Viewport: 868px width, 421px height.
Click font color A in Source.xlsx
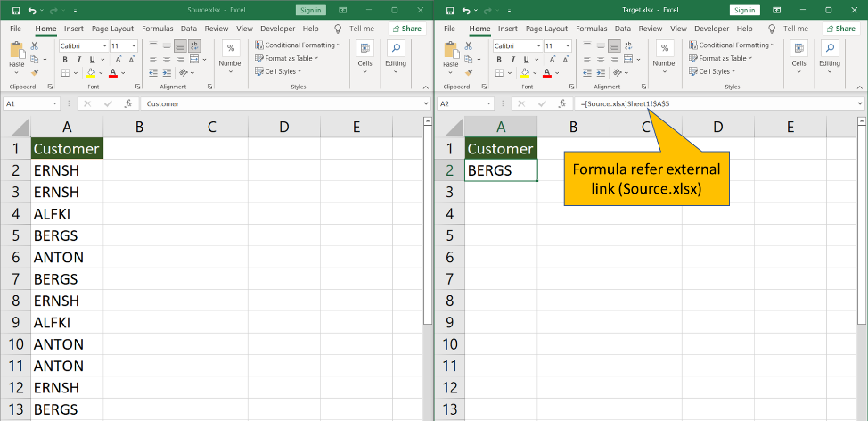[113, 72]
